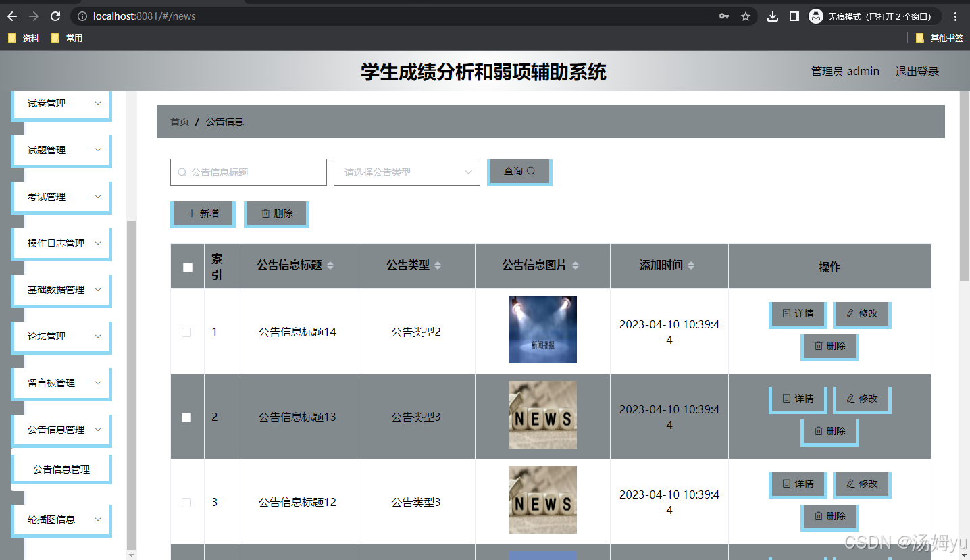Screen dimensions: 970x560
Task: Open the 资料 bookmarks folder
Action: (x=24, y=39)
